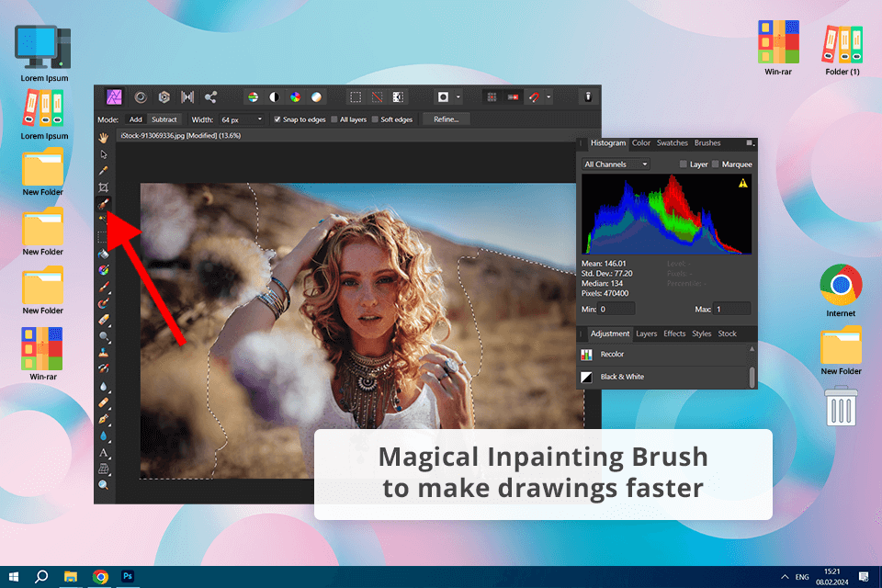The width and height of the screenshot is (882, 588).
Task: Click the histogram yellow warning icon
Action: pos(743,183)
